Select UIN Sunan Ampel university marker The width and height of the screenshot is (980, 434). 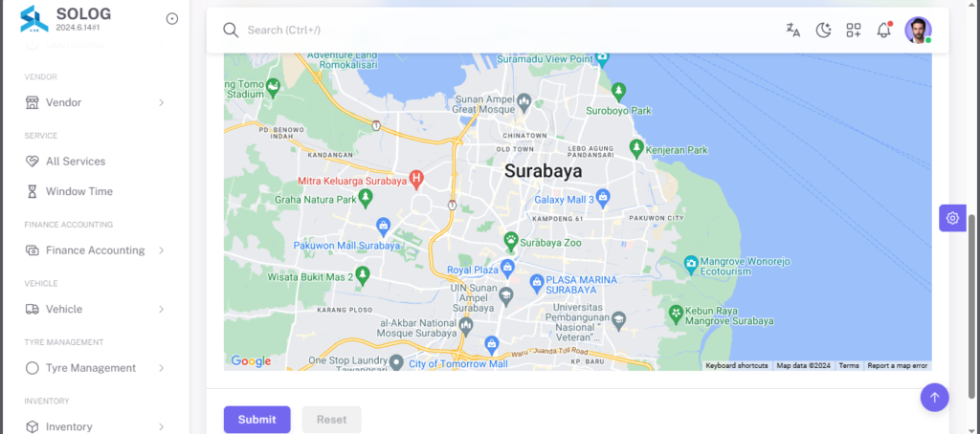coord(505,294)
